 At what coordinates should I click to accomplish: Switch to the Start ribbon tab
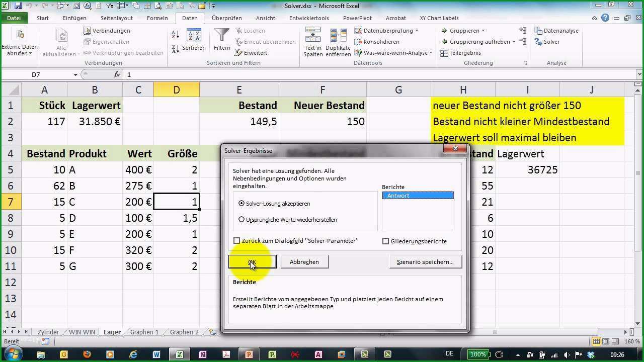43,18
